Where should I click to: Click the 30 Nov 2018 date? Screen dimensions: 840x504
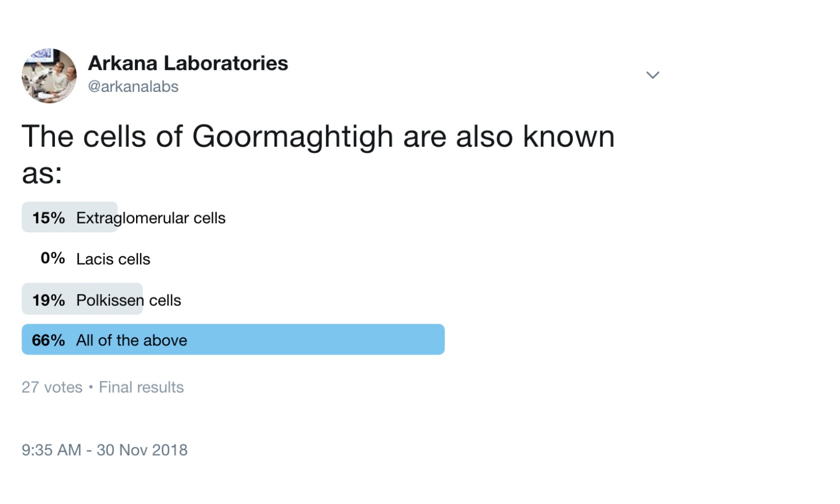click(142, 450)
